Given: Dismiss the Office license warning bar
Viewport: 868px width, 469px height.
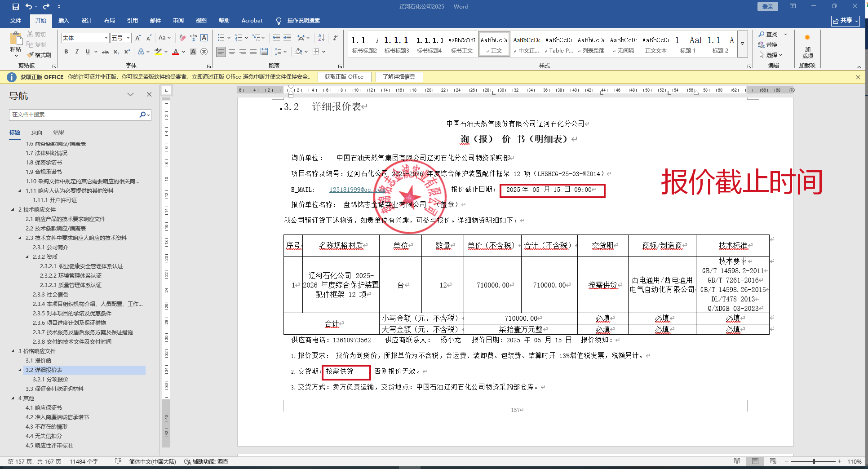Looking at the screenshot, I should point(858,77).
